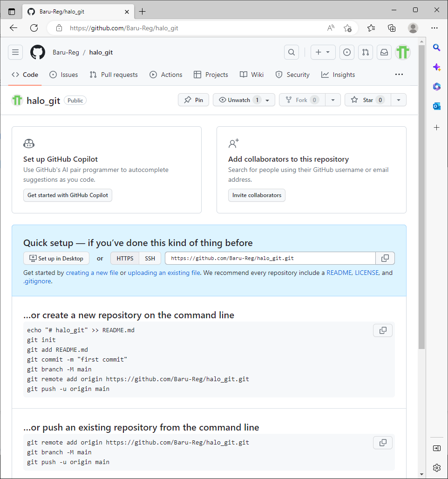
Task: Open the Pull requests tab
Action: pos(114,75)
